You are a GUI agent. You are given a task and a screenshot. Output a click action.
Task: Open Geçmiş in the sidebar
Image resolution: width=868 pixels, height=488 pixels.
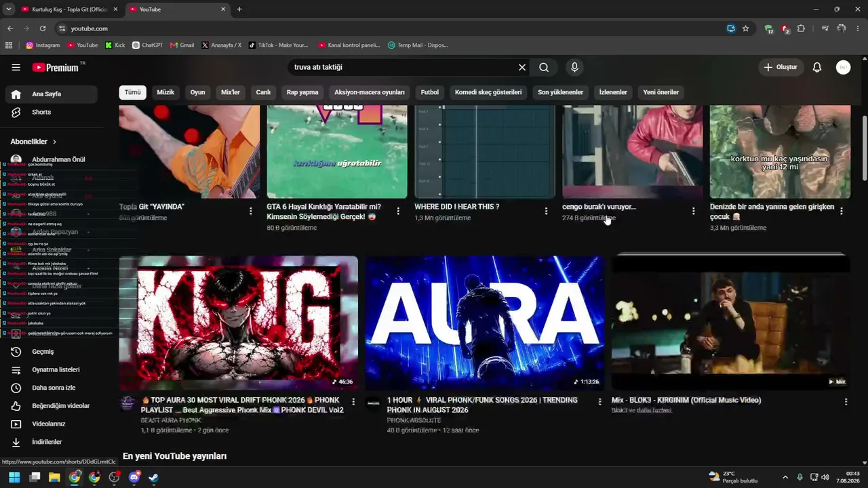(x=52, y=351)
